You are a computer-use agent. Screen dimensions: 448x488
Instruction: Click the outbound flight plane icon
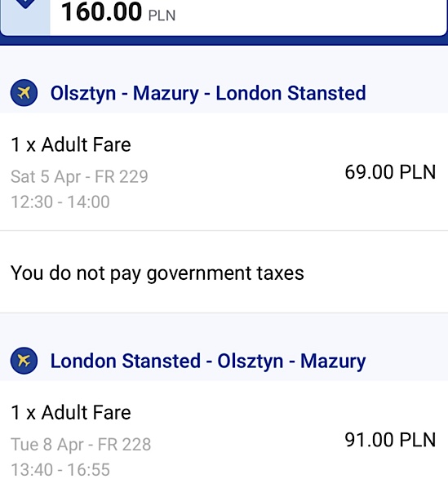24,93
